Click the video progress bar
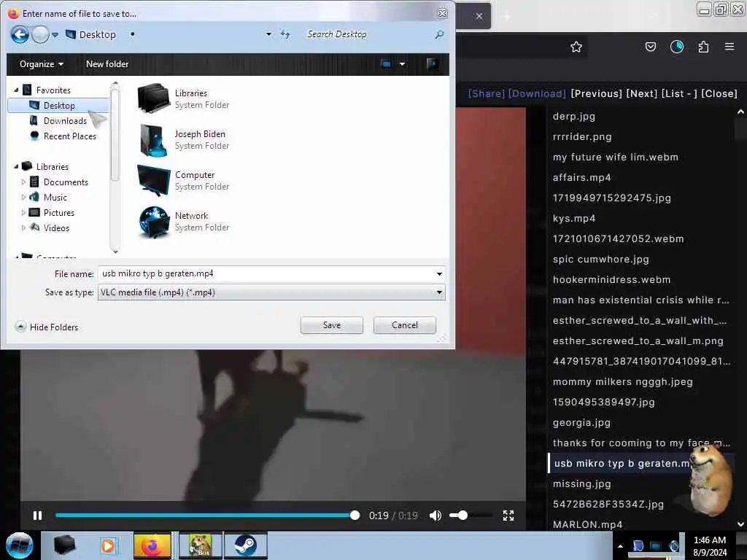This screenshot has height=560, width=747. pos(205,516)
